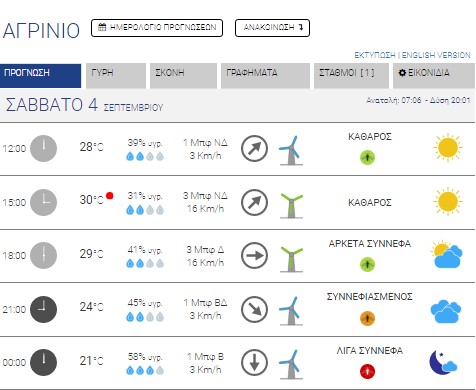Click the wind direction arrow at 18:00
The width and height of the screenshot is (476, 390).
(x=254, y=256)
